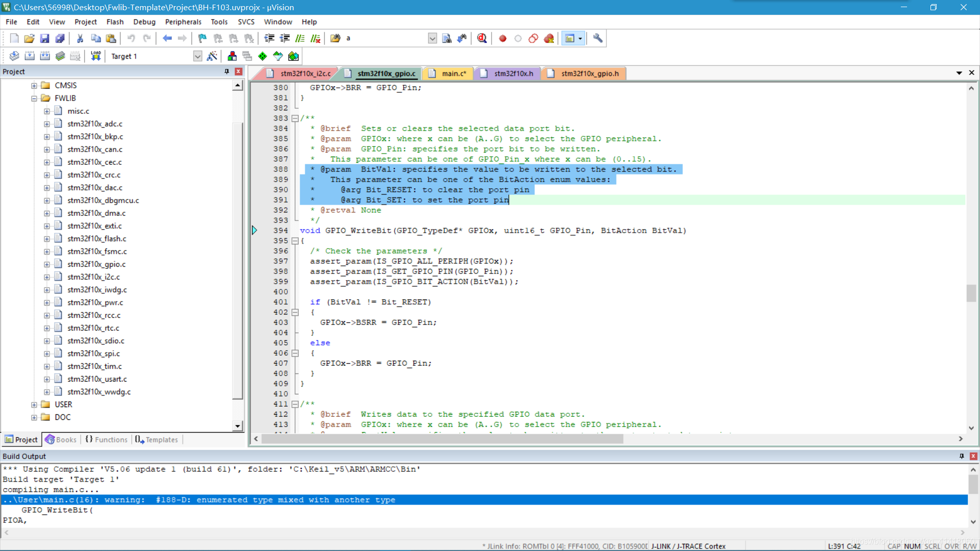Select the main.c(16) warning line
The height and width of the screenshot is (551, 980).
484,500
